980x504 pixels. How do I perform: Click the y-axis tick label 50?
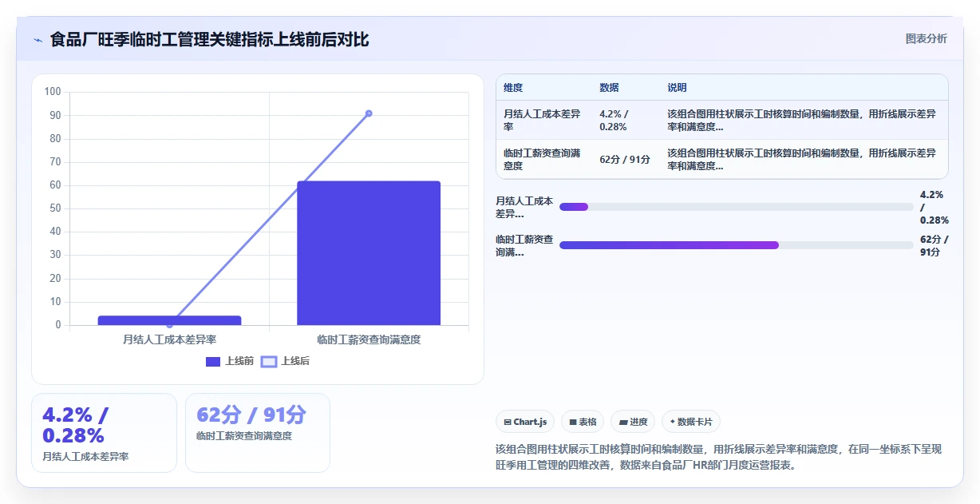pos(55,208)
